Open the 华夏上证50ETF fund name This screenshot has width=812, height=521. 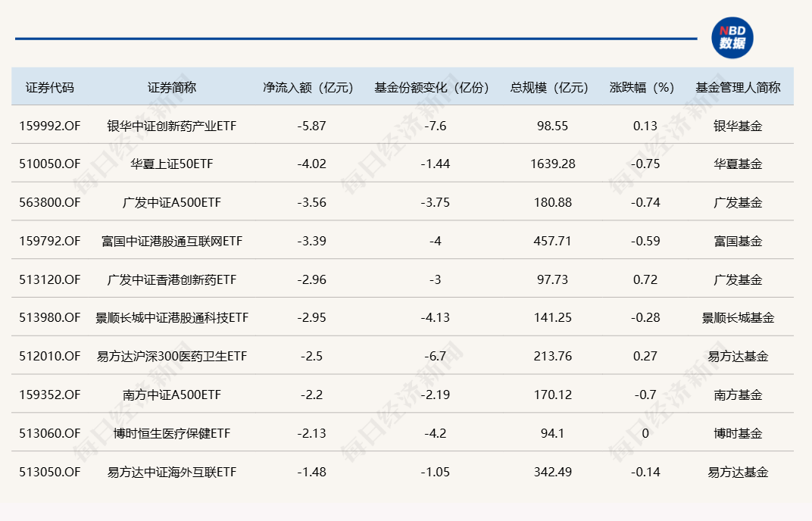coord(172,164)
